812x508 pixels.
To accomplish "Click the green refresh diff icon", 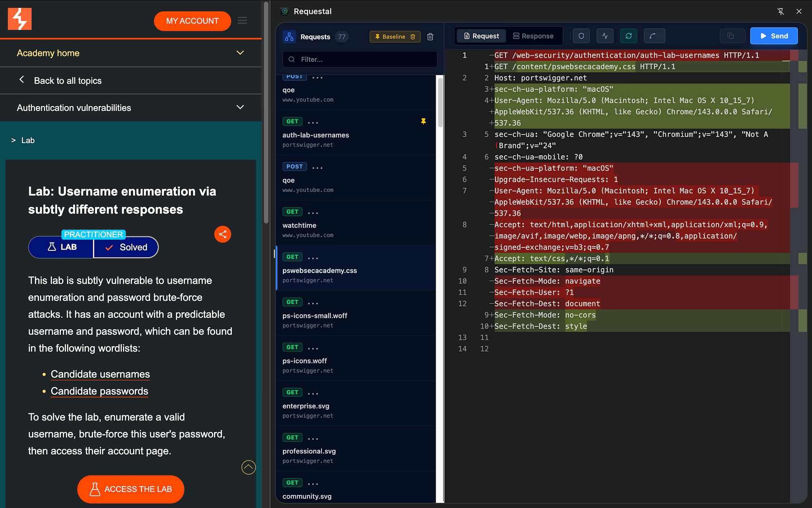I will point(628,36).
